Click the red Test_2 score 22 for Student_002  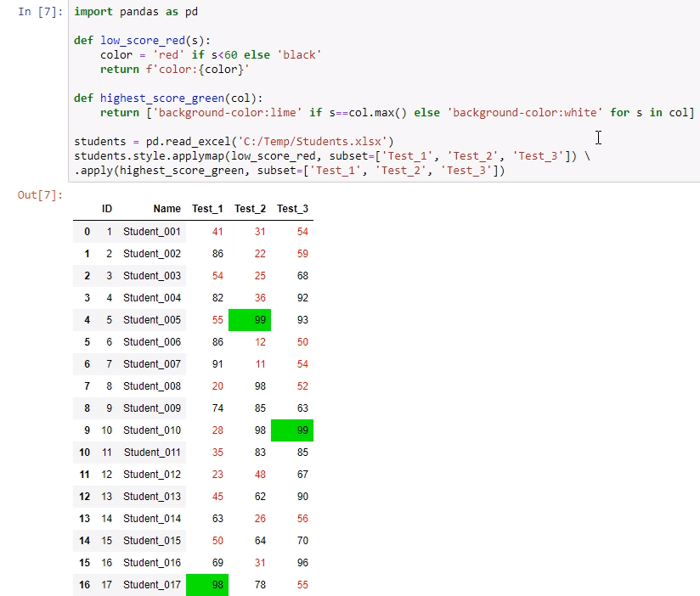point(260,254)
